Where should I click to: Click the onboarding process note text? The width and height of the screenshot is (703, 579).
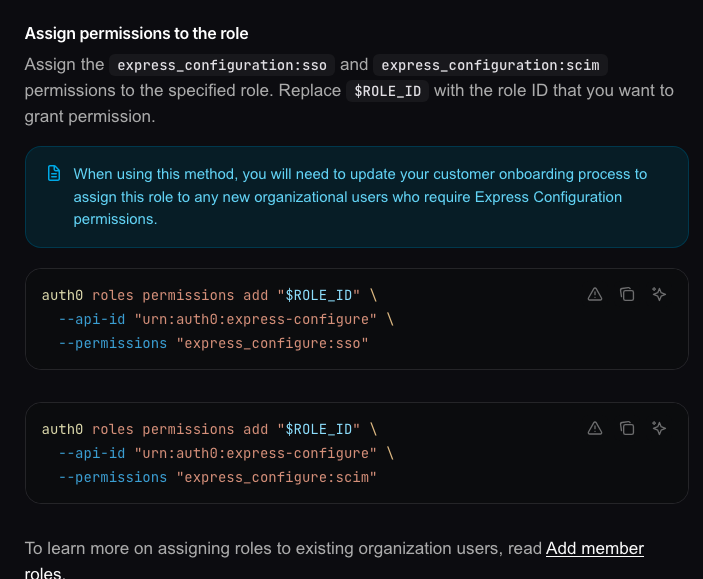click(x=360, y=196)
